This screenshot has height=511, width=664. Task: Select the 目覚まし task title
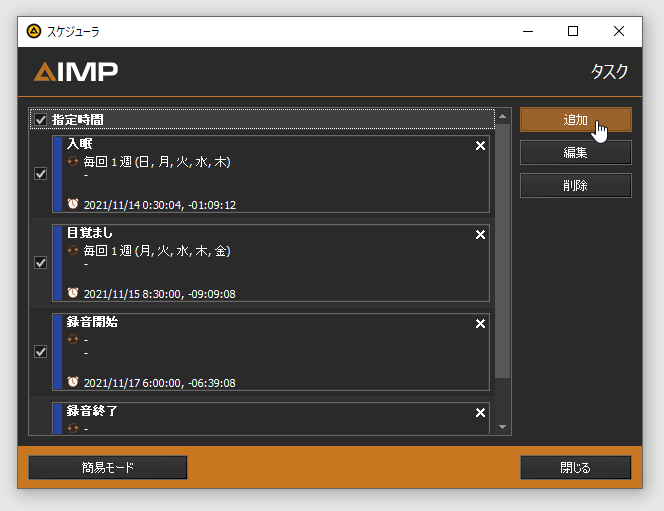[x=90, y=233]
